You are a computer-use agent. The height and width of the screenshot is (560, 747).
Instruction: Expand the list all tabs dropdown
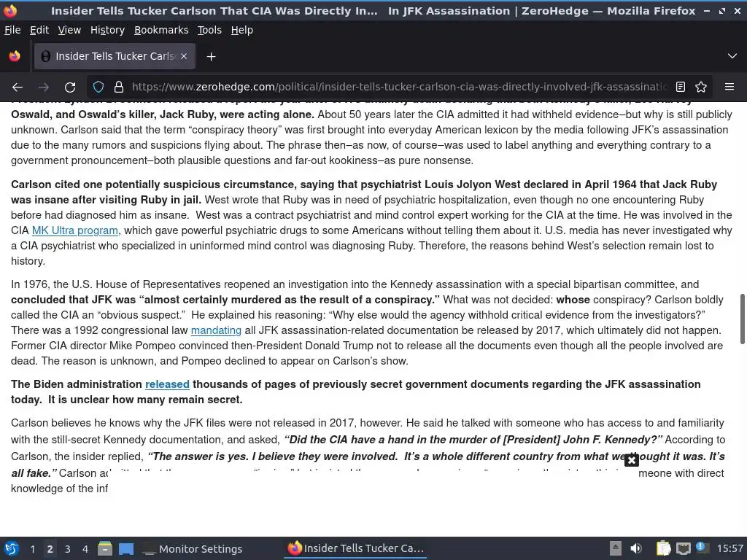(732, 56)
